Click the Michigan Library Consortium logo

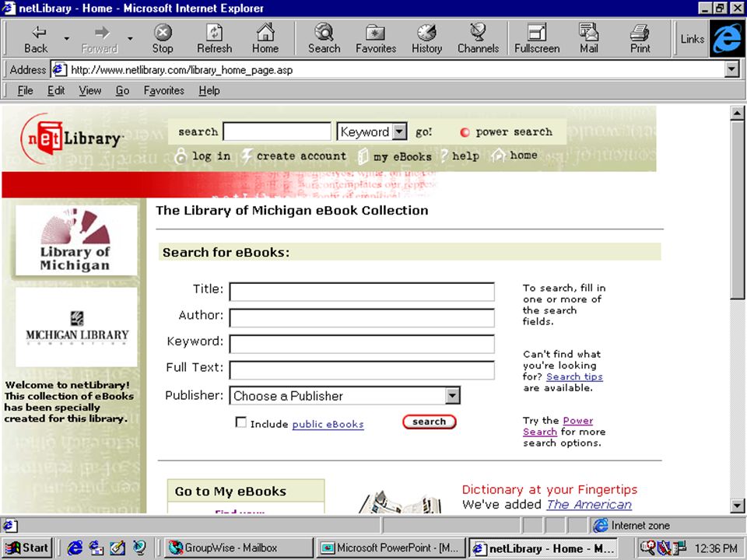pos(76,327)
